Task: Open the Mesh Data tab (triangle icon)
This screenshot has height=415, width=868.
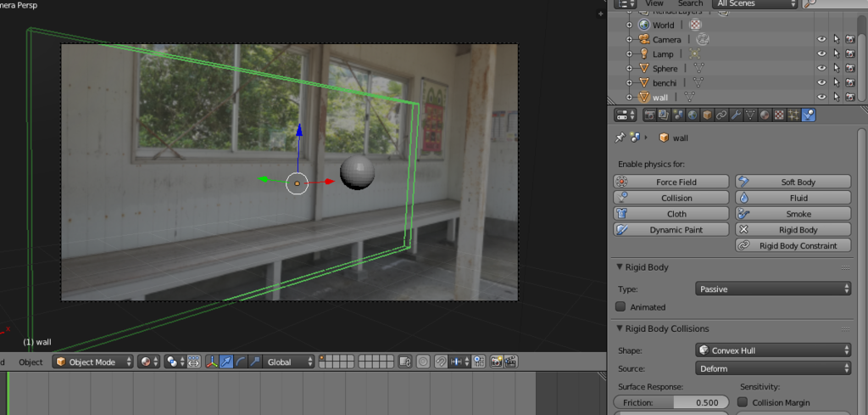Action: pos(750,115)
